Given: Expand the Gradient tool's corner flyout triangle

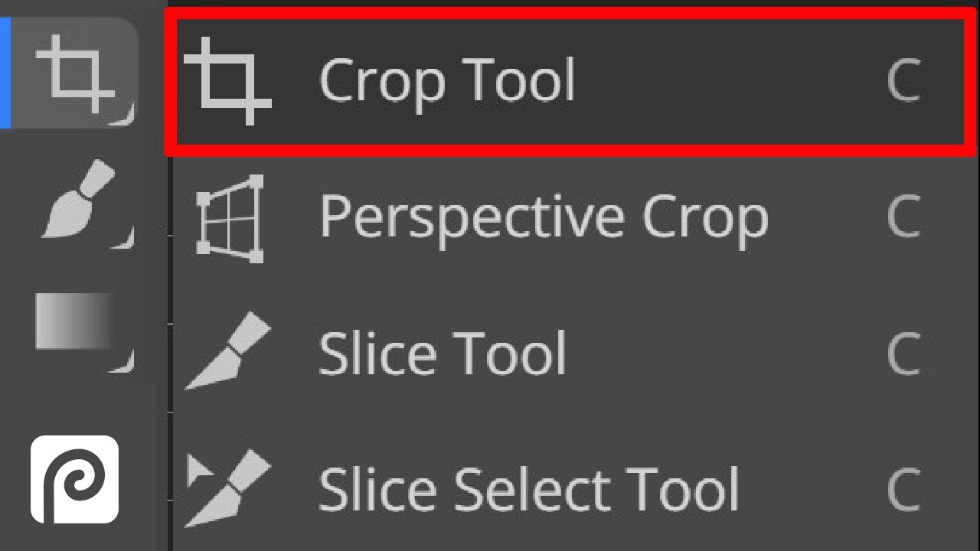Looking at the screenshot, I should point(127,361).
